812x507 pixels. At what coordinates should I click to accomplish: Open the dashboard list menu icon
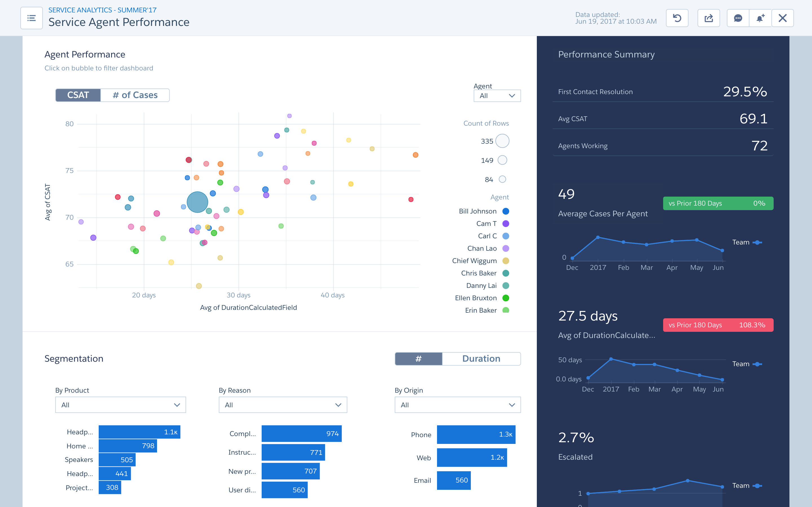(31, 18)
